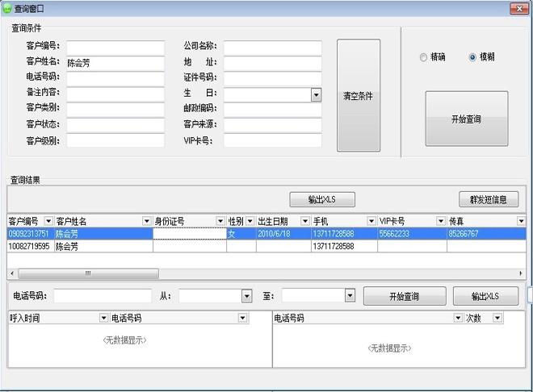
Task: Expand the 从 start date dropdown
Action: (x=246, y=296)
